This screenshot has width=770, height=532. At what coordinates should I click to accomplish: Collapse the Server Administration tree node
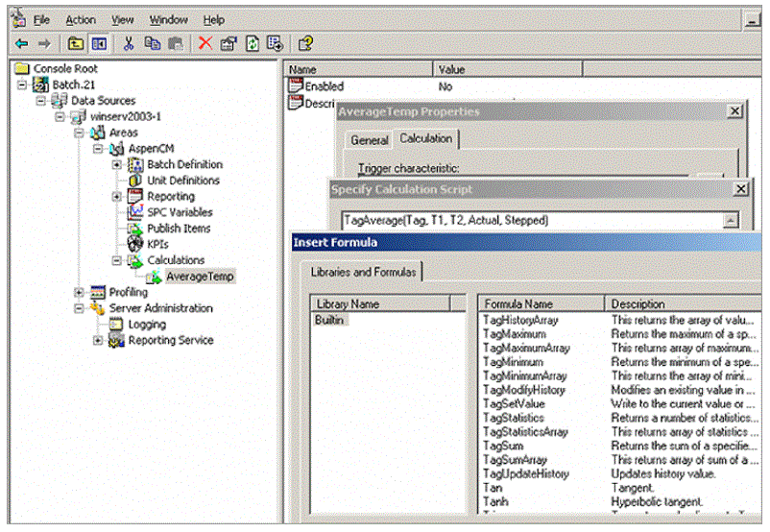[79, 308]
